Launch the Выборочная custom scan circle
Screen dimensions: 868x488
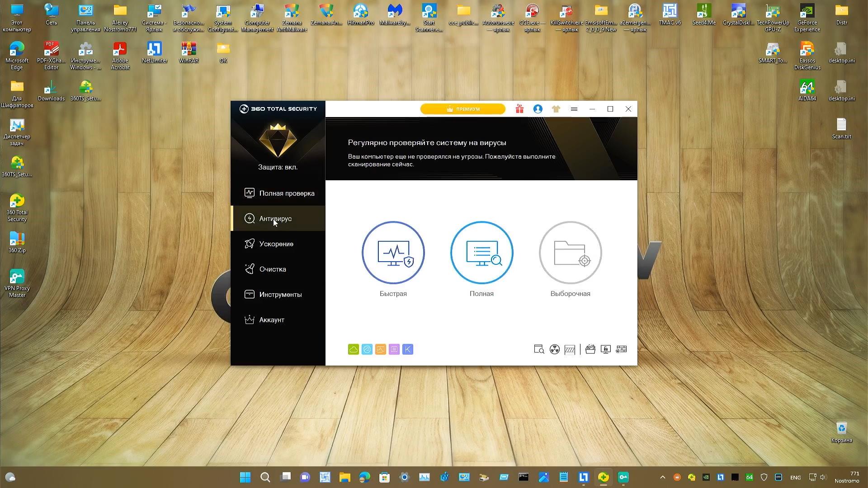click(570, 253)
